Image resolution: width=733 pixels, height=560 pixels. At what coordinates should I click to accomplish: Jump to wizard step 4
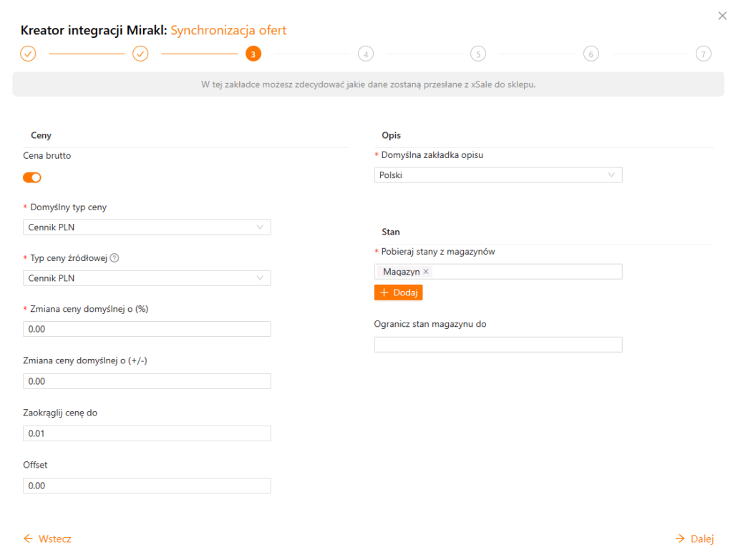[366, 54]
